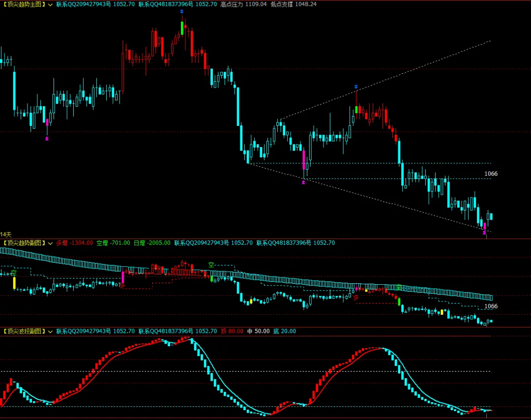Open the 顶尖趋势副图 indicator dropdown chevron
This screenshot has width=531, height=420.
click(x=50, y=243)
